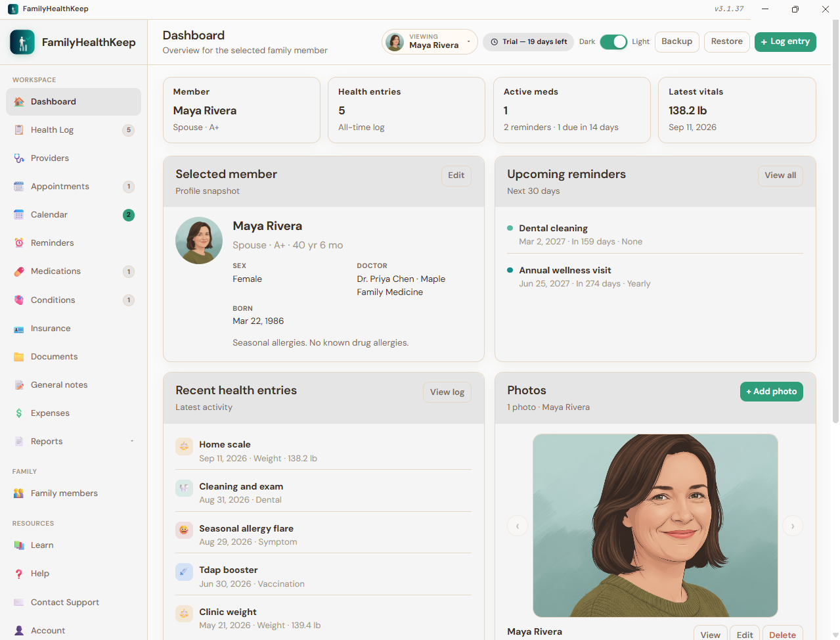Click the Providers stethoscope icon
The image size is (840, 640).
[19, 158]
